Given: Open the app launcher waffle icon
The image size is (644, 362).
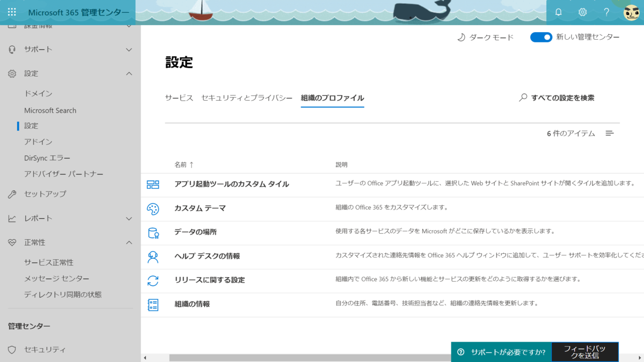Looking at the screenshot, I should 12,12.
